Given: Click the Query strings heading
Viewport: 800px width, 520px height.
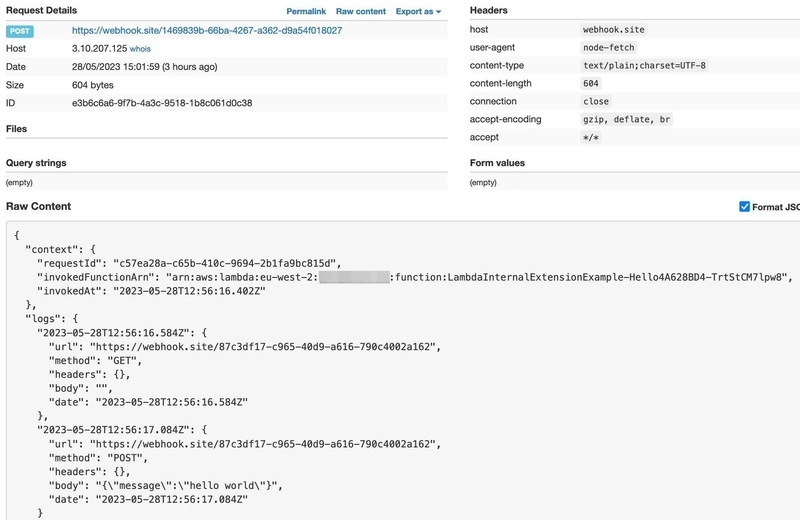Looking at the screenshot, I should point(36,163).
